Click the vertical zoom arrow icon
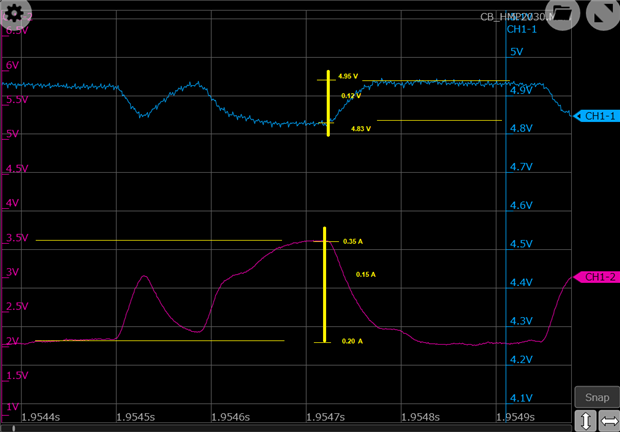Viewport: 620px width, 432px height. point(585,421)
